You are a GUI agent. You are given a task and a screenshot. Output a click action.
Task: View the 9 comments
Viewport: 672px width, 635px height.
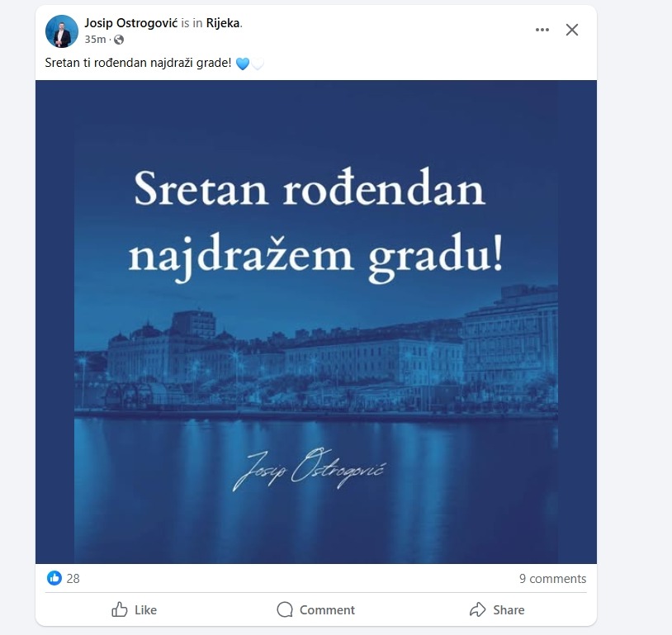pos(552,578)
